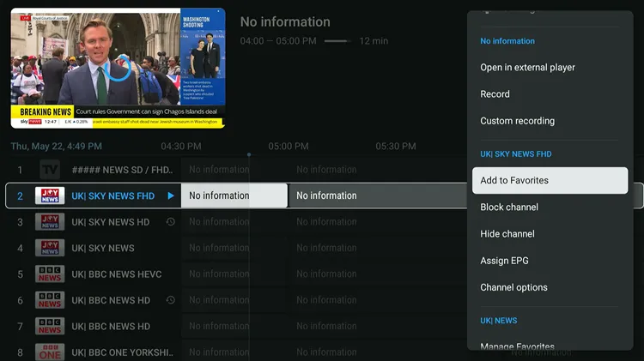Click the BBC One logo on channel 8
The width and height of the screenshot is (644, 361).
pos(50,352)
